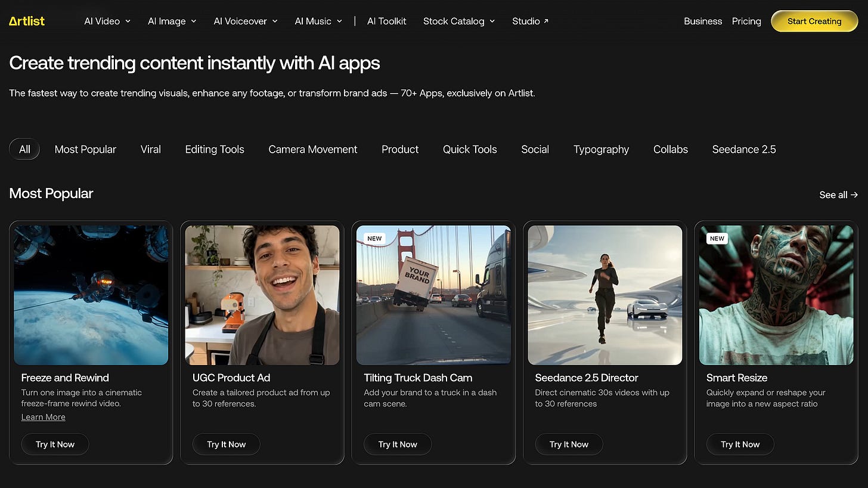Show the Social category
This screenshot has width=868, height=488.
click(535, 149)
